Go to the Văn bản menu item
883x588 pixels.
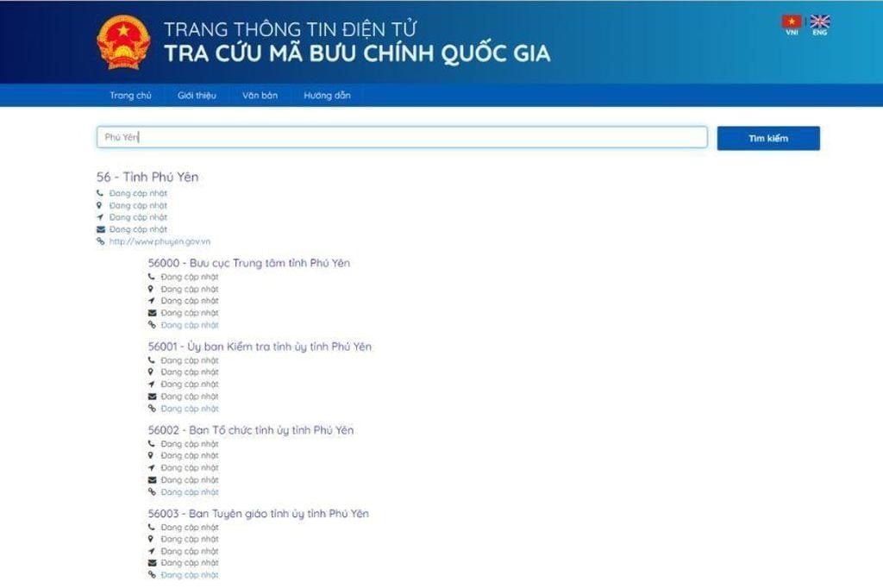[260, 96]
